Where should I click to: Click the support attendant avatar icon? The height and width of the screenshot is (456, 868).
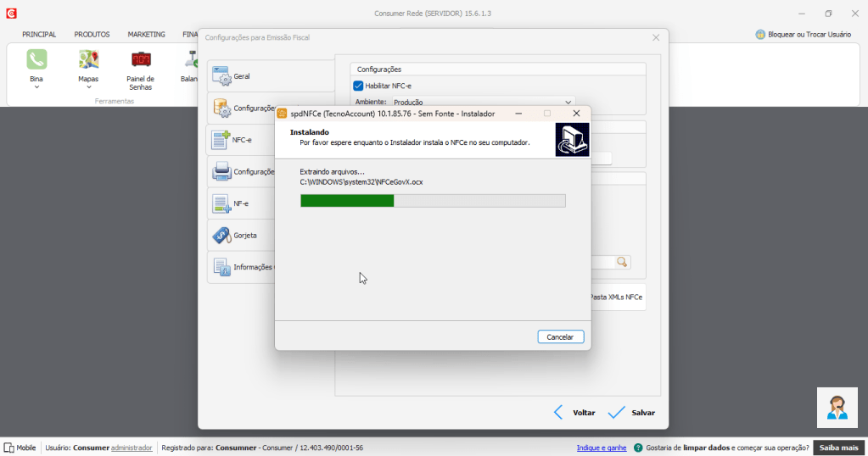(x=837, y=408)
